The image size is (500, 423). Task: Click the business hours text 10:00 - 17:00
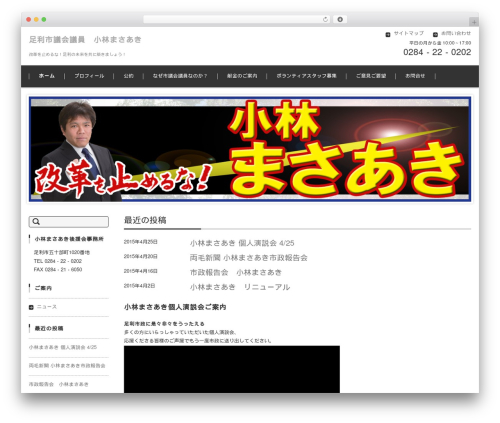pos(440,43)
